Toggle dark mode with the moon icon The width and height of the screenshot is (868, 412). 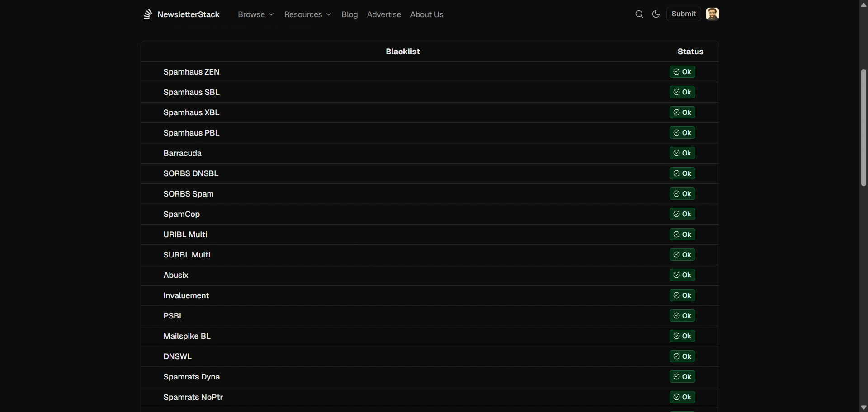click(656, 14)
